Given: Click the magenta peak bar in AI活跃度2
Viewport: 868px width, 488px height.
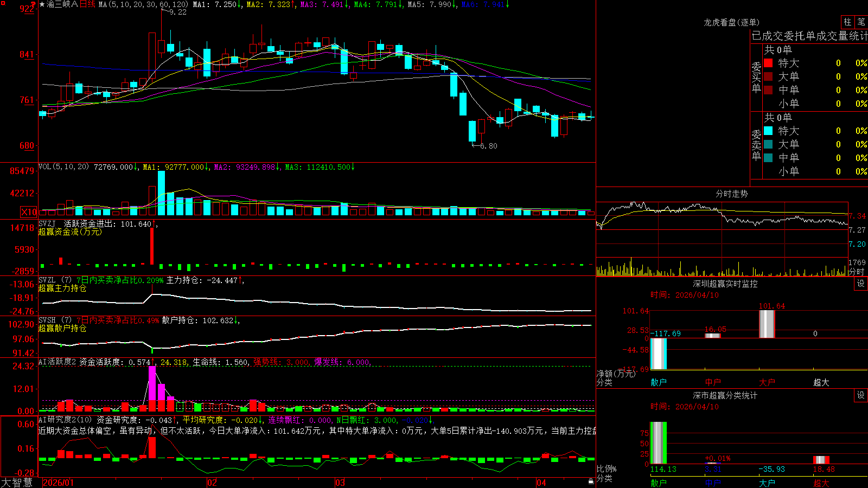Looking at the screenshot, I should point(152,384).
